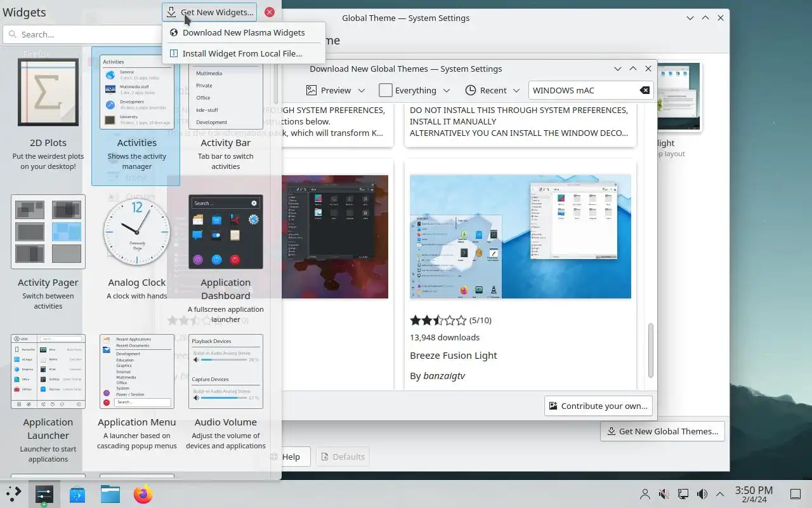Choose Download New Plasma Widgets menu entry
The width and height of the screenshot is (812, 508).
tap(244, 32)
